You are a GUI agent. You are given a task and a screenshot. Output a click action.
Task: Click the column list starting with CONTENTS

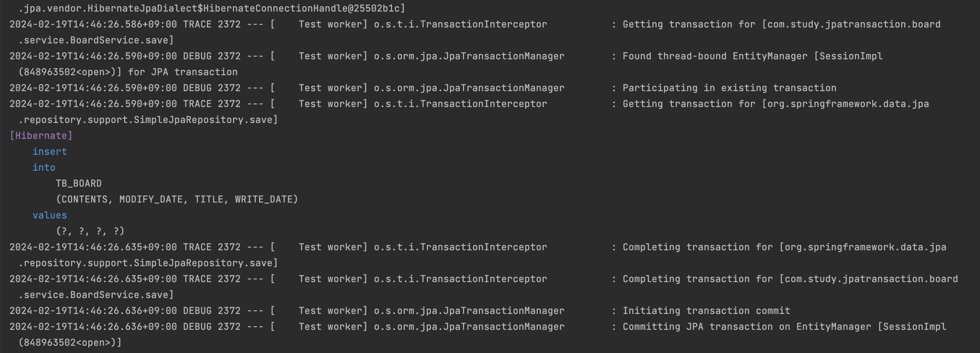pos(177,199)
